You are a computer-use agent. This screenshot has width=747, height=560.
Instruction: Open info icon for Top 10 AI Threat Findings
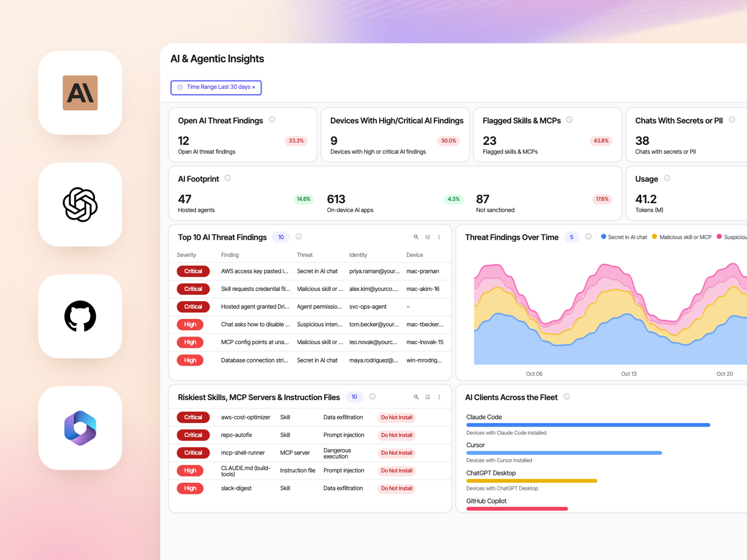pos(299,236)
